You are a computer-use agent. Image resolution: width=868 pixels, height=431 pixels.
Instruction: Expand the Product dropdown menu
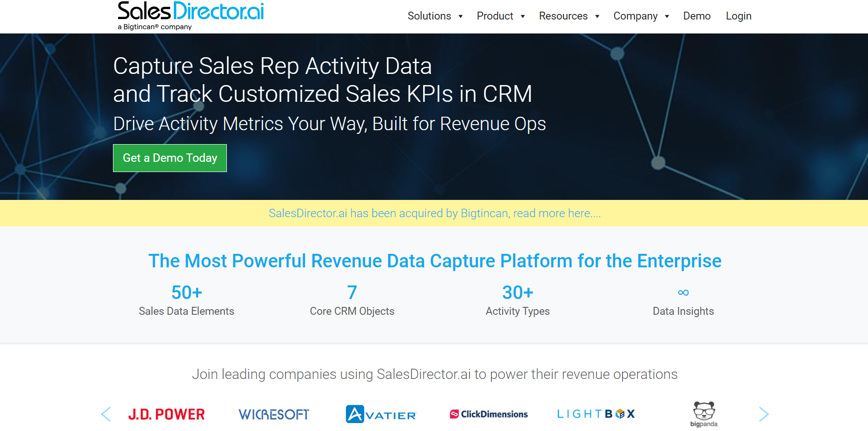tap(501, 16)
